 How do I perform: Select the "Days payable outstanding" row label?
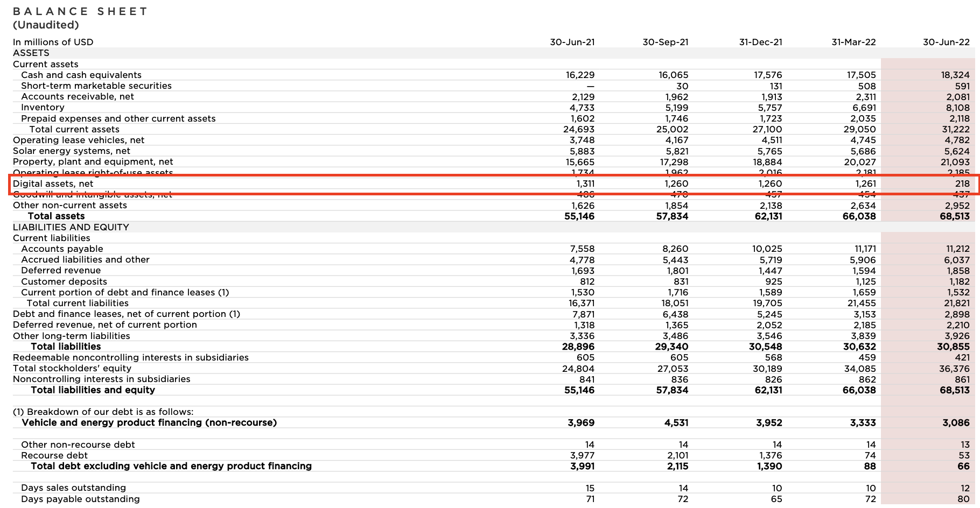click(x=80, y=499)
